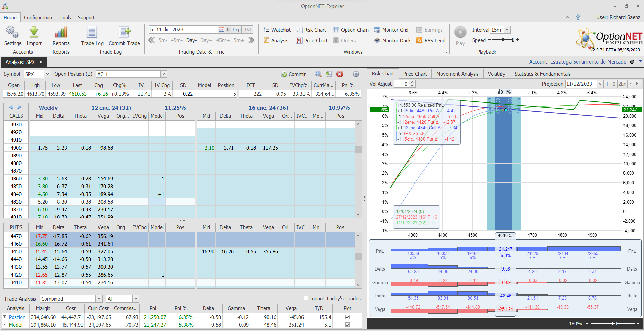
Task: Uncheck Plot for the Position row
Action: (347, 317)
